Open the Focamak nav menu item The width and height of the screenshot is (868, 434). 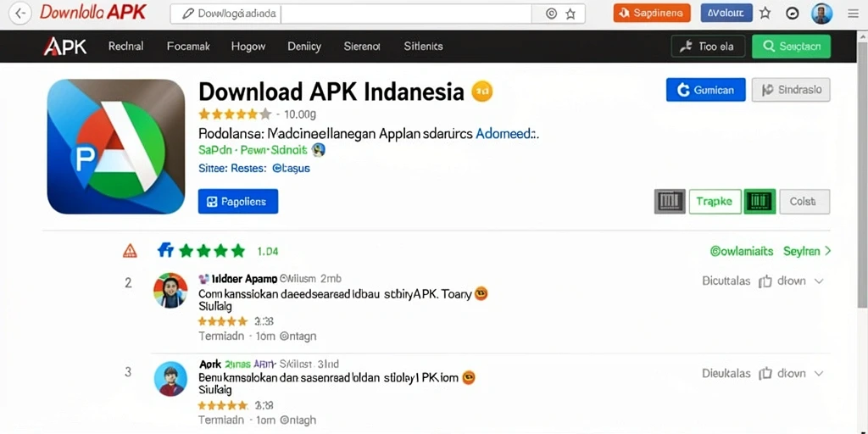(188, 47)
